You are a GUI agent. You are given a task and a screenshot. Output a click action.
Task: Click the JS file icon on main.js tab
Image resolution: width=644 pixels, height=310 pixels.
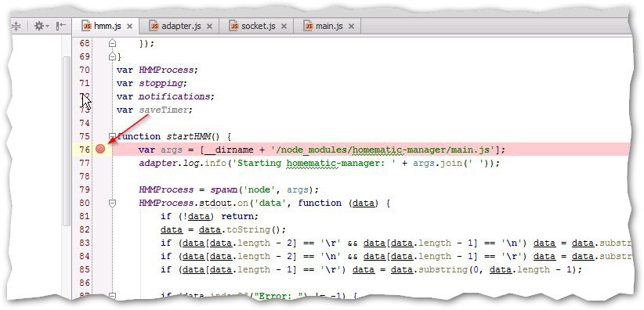(x=308, y=27)
